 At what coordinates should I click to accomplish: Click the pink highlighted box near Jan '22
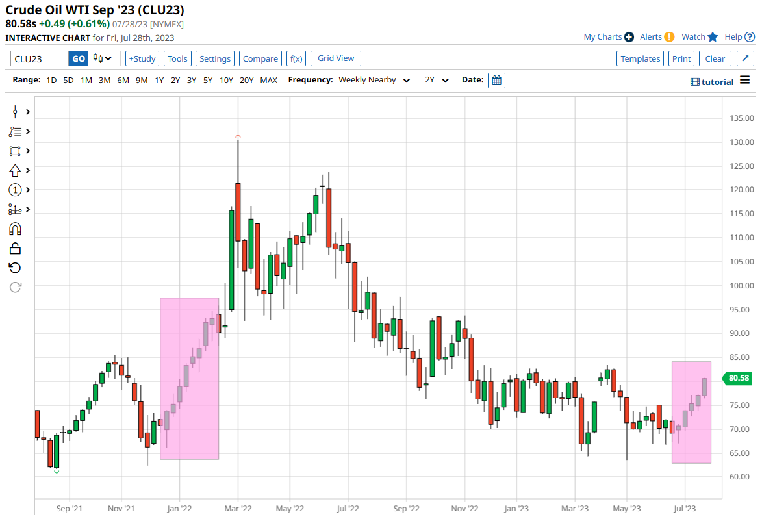point(189,379)
